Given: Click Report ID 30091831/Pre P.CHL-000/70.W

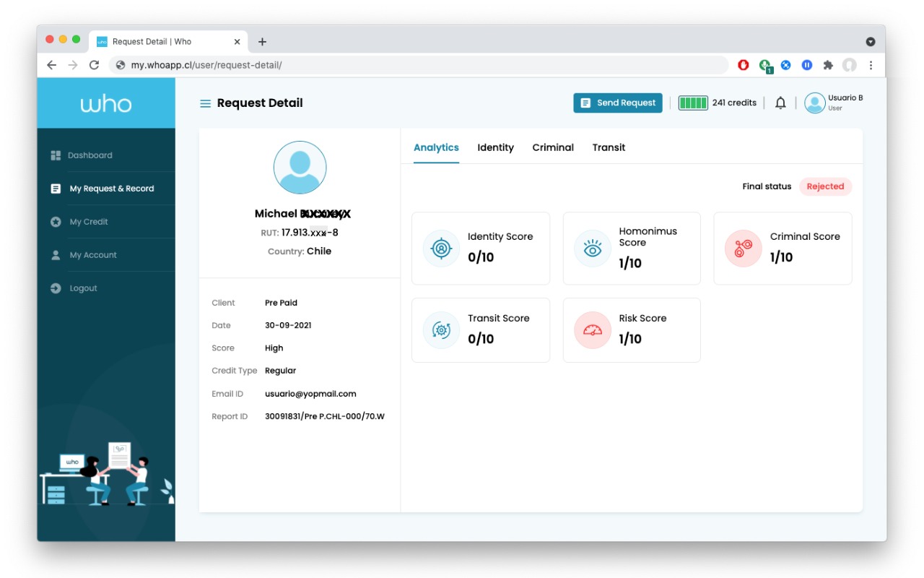Looking at the screenshot, I should point(325,417).
